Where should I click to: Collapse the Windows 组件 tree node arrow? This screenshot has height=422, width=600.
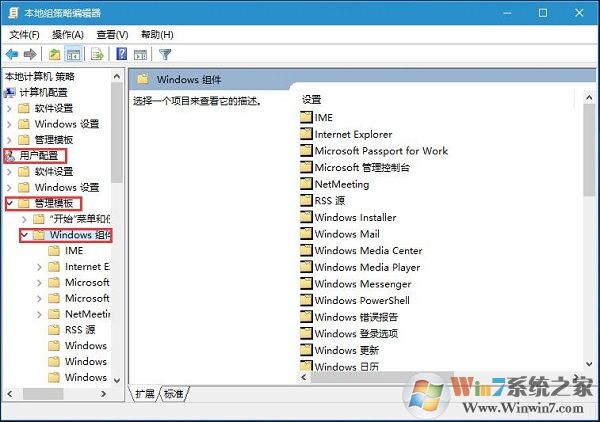point(24,235)
